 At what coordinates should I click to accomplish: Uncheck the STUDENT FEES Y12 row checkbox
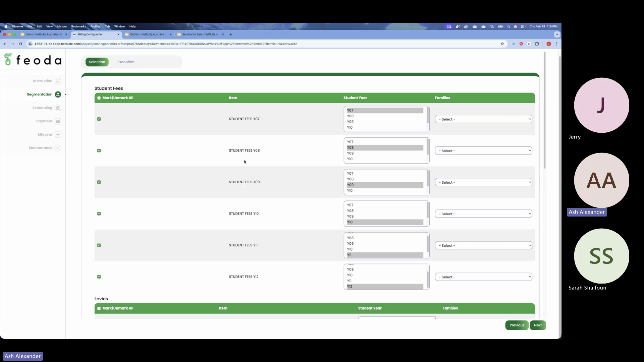[99, 277]
